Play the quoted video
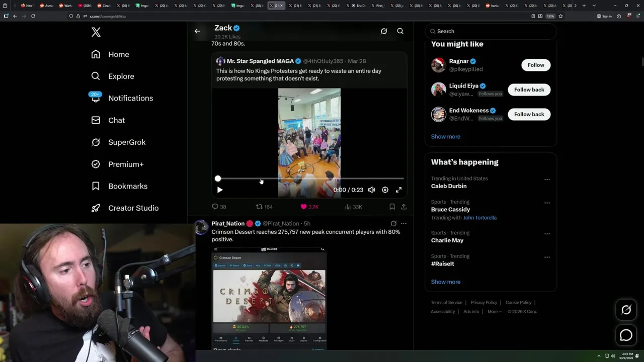644x362 pixels. point(220,190)
